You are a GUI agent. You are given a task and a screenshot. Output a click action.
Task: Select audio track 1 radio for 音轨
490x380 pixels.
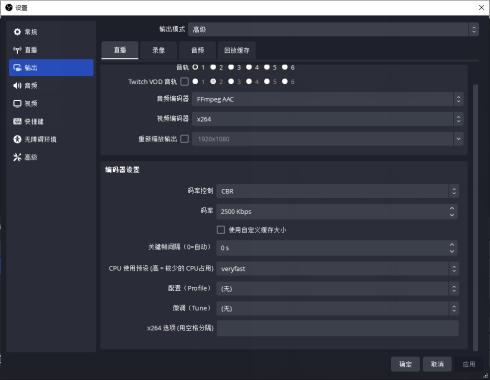coord(195,67)
